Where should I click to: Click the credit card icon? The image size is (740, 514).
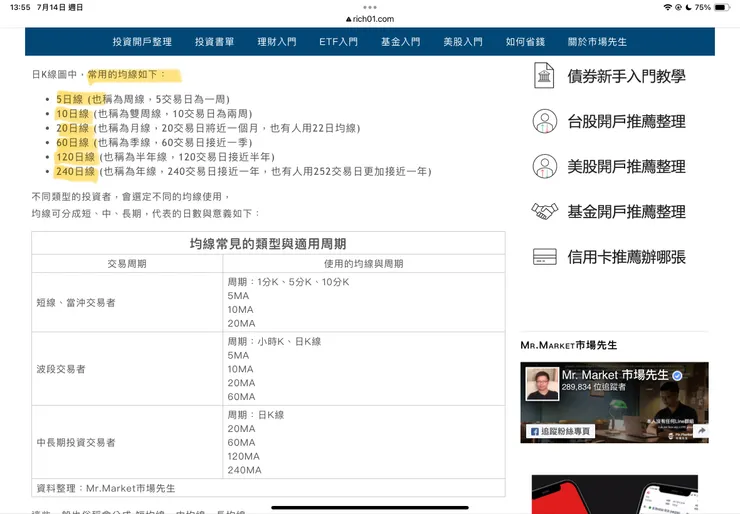click(545, 256)
